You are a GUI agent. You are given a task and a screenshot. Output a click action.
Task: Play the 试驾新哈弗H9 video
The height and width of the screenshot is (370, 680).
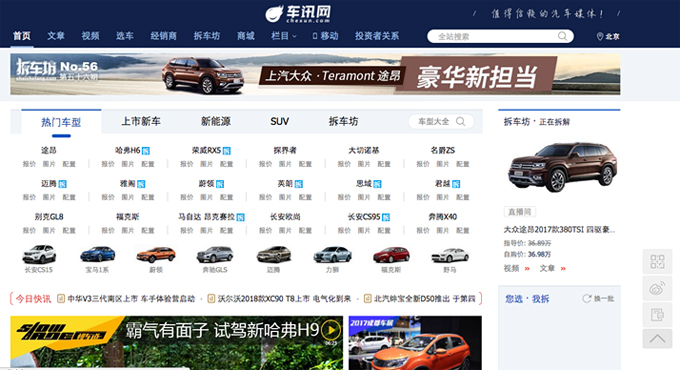[x=331, y=330]
